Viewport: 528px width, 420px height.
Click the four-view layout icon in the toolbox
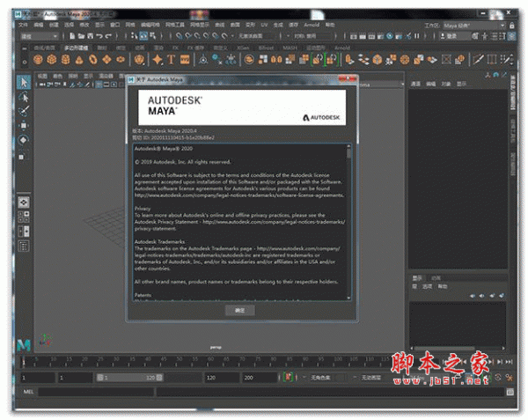pos(24,217)
